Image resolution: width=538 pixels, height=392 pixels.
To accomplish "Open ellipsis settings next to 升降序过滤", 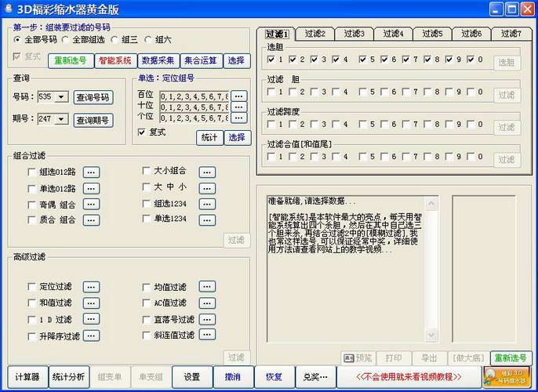I will [91, 336].
